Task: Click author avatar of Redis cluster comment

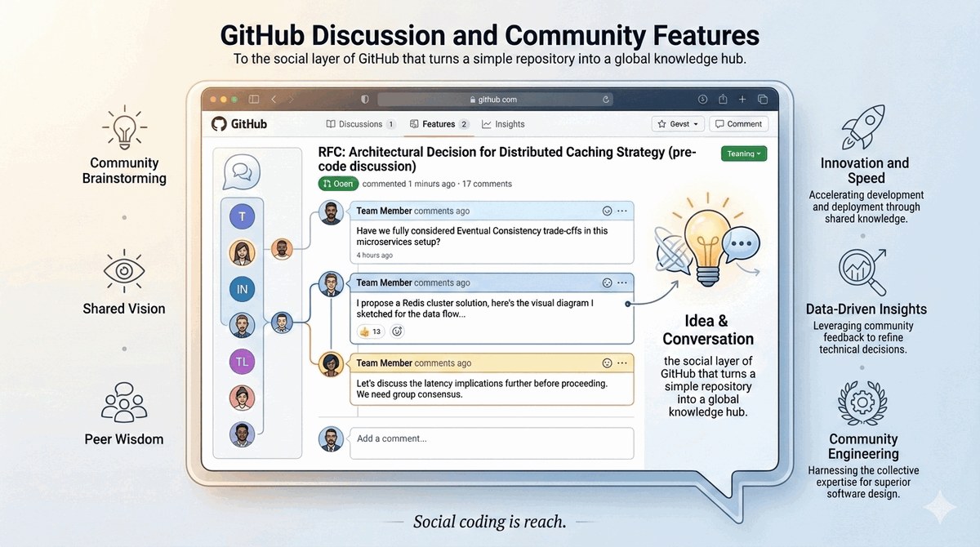Action: click(331, 284)
